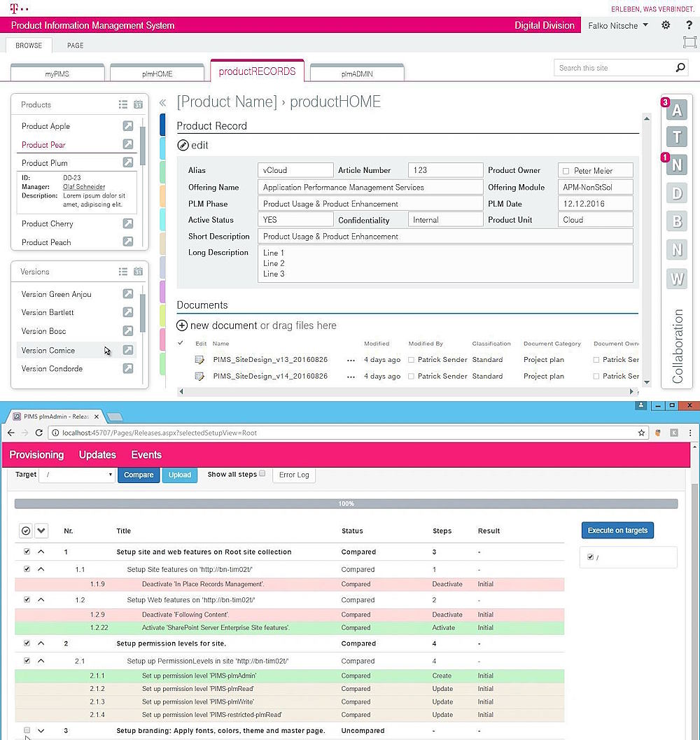The height and width of the screenshot is (740, 700).
Task: Open Versions panel calendar icon
Action: (x=138, y=272)
